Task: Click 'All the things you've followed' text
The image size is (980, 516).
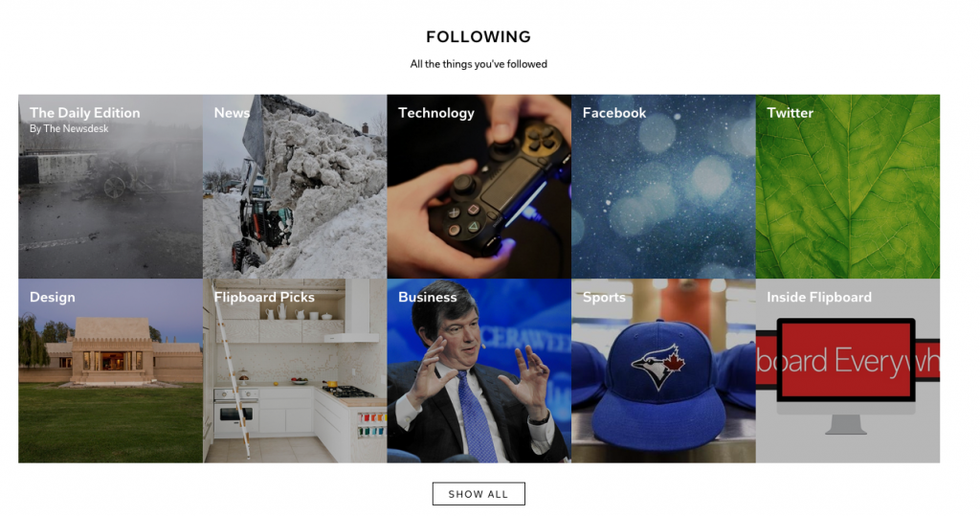Action: pyautogui.click(x=479, y=64)
